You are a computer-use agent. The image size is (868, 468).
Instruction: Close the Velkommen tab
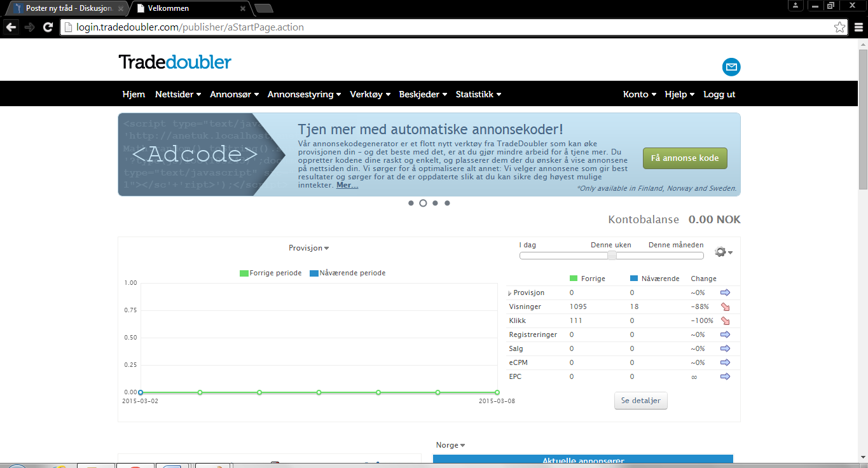click(242, 9)
